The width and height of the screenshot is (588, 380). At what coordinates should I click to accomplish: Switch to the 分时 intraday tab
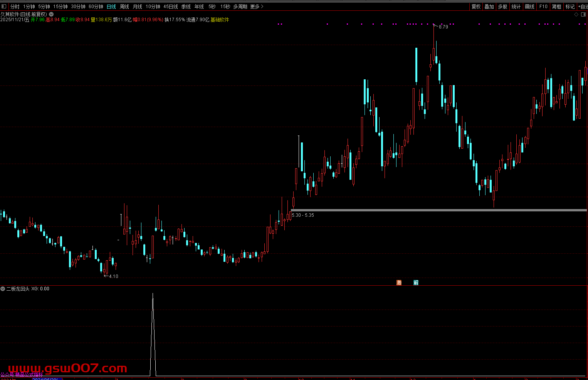(15, 7)
